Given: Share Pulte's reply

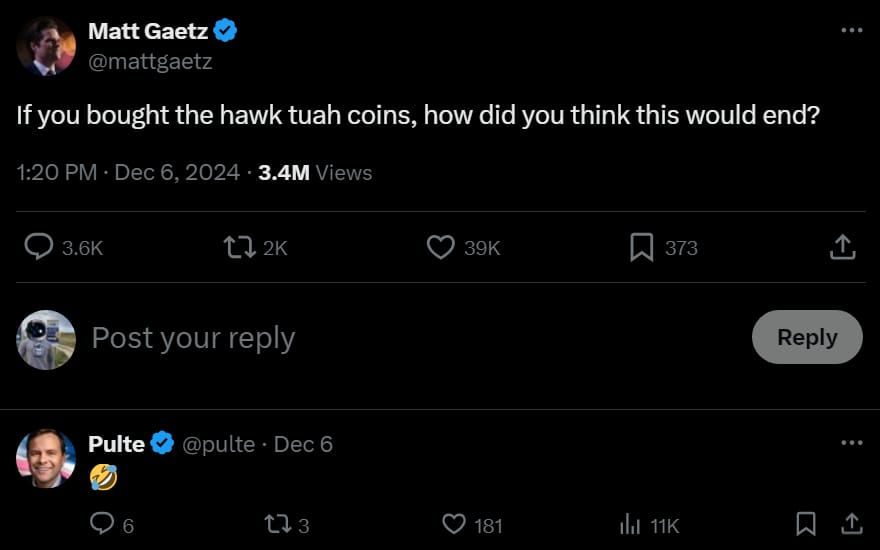Looking at the screenshot, I should (x=851, y=524).
